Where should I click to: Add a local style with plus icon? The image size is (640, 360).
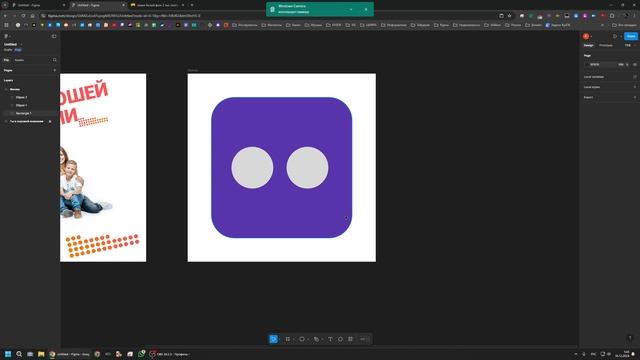(x=635, y=87)
